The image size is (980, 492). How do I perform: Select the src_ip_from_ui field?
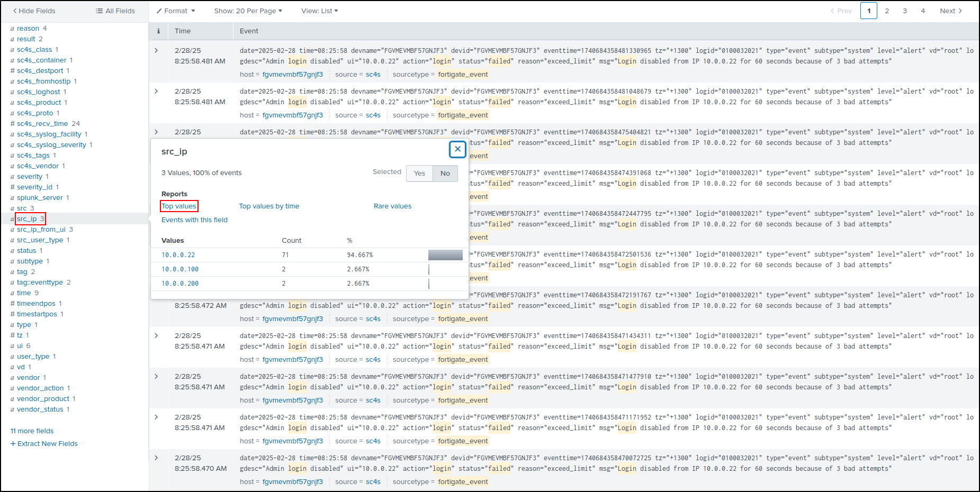coord(41,230)
